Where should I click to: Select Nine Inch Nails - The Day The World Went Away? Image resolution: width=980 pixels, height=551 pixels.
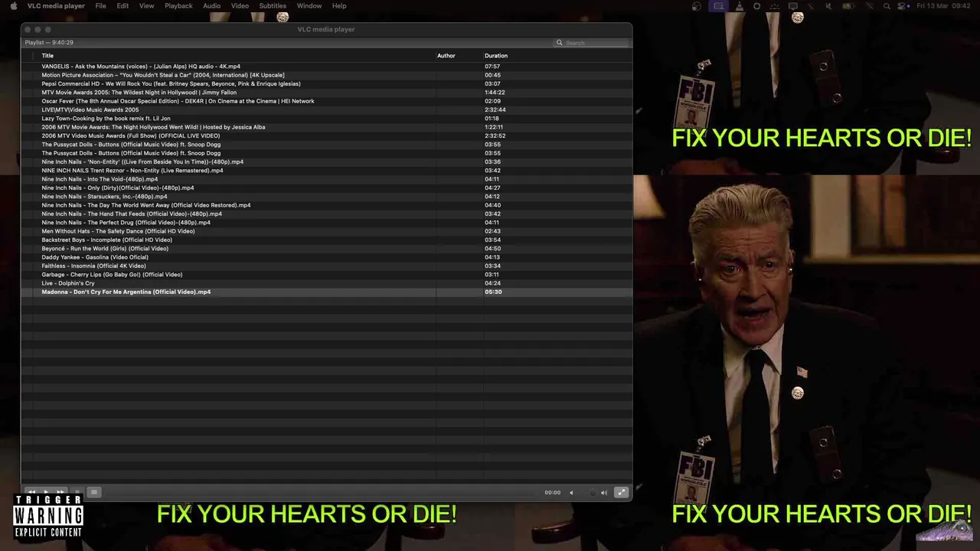click(x=327, y=205)
